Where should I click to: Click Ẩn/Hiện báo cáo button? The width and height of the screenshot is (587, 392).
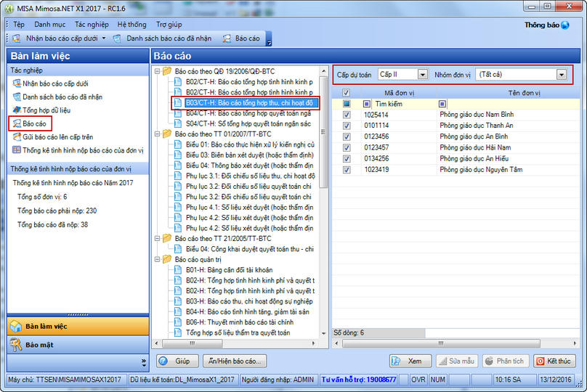click(235, 361)
